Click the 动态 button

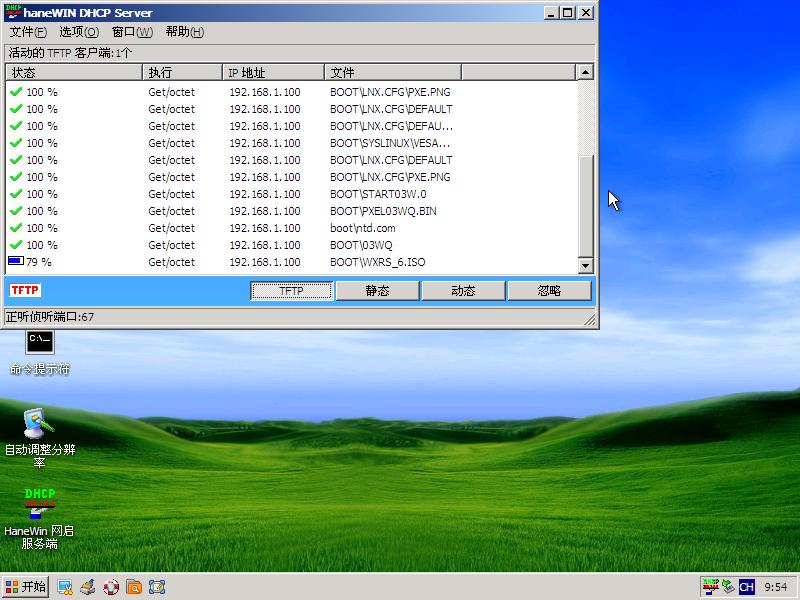[x=463, y=291]
